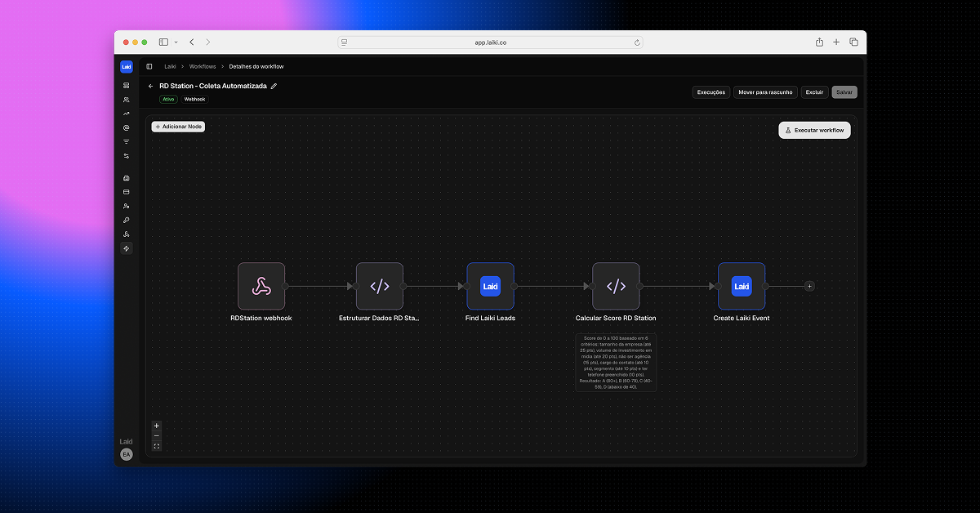Open the lightning workflows icon in sidebar
The height and width of the screenshot is (513, 980).
[x=127, y=248]
